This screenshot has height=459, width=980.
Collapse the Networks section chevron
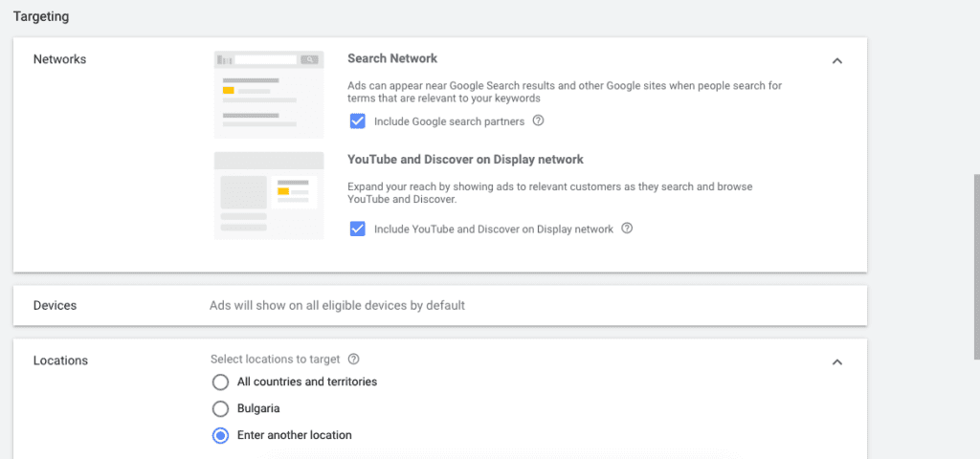[x=837, y=61]
